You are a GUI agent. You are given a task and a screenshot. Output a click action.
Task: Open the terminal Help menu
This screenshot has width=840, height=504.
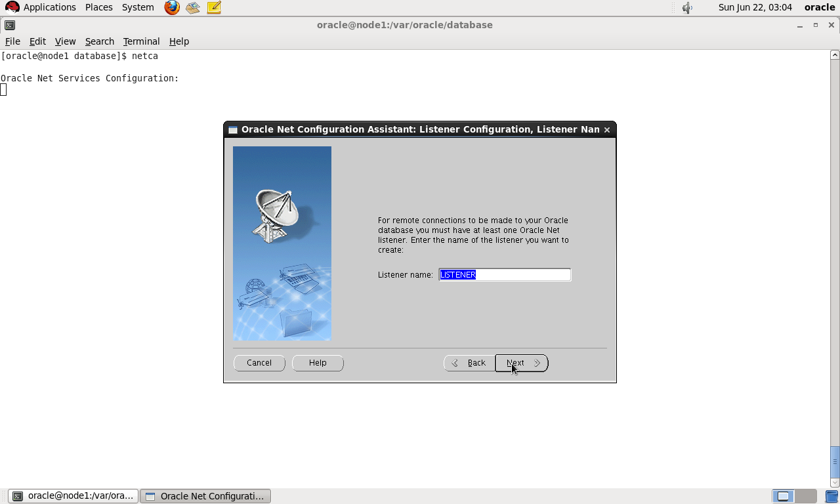(x=179, y=41)
